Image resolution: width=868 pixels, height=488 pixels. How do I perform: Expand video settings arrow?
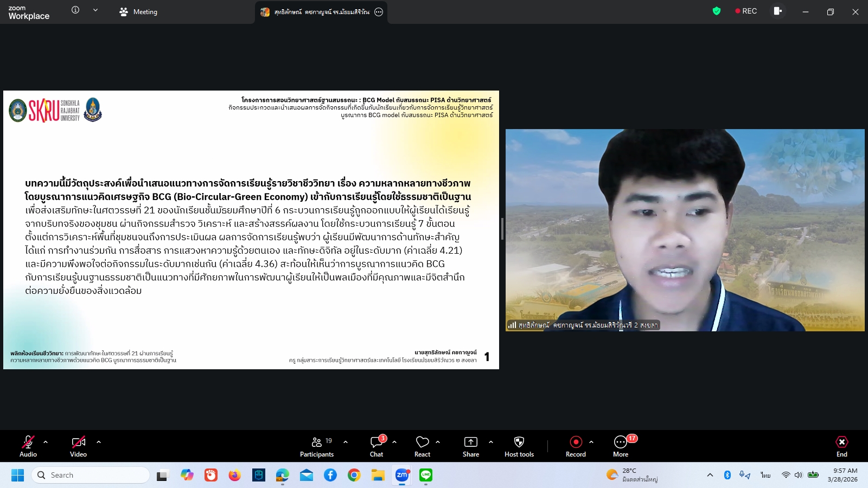tap(99, 442)
